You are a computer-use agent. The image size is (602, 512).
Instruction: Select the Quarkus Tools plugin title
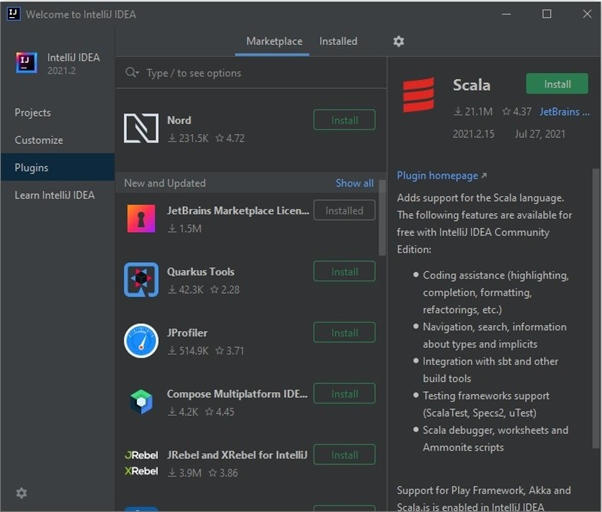click(200, 271)
